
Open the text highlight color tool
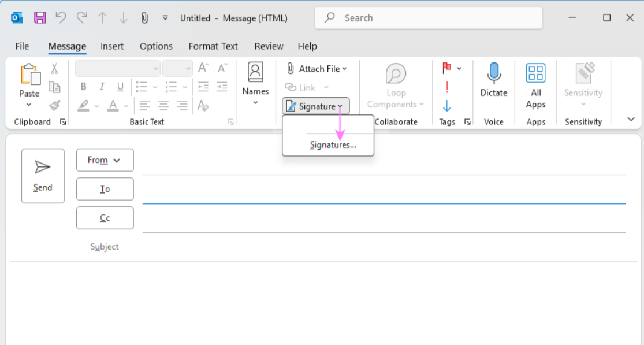[83, 106]
